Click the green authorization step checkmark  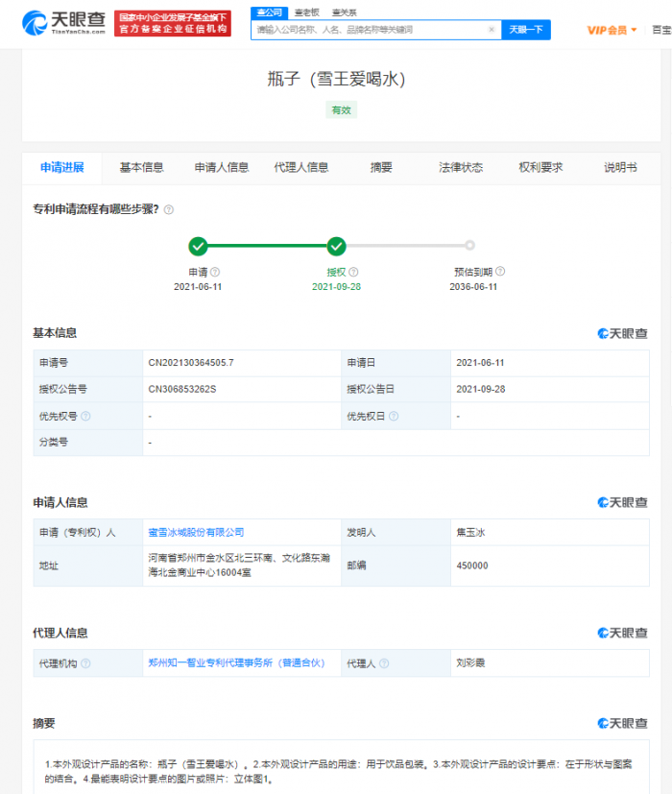pos(336,247)
